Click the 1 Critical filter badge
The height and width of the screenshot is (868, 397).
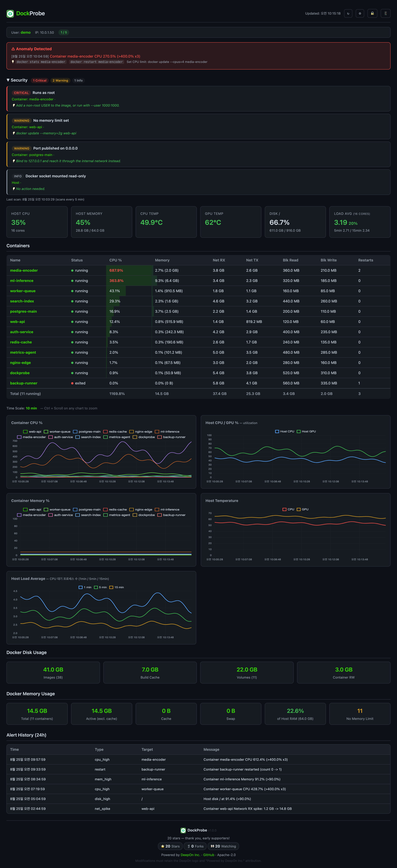click(40, 81)
